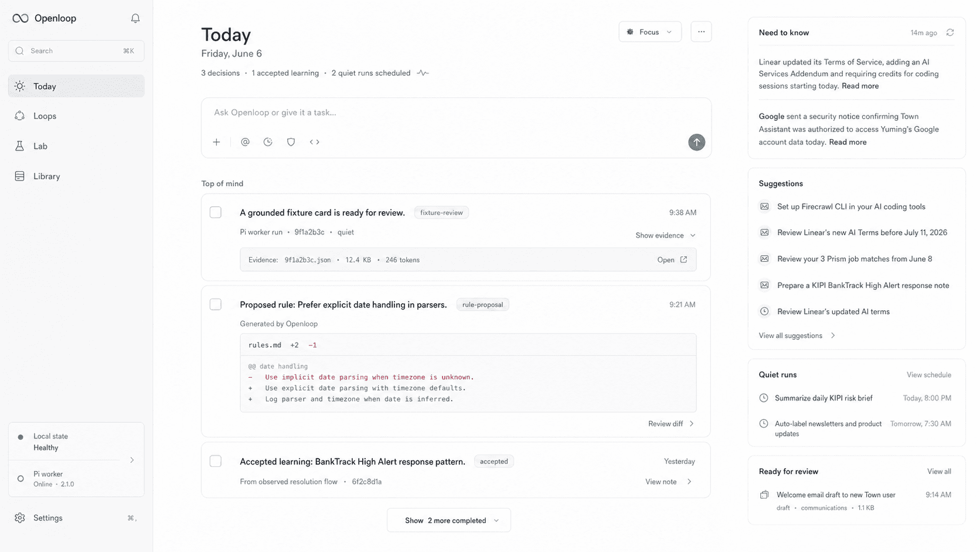The width and height of the screenshot is (980, 552).
Task: Go to Today in the sidebar
Action: pos(76,86)
